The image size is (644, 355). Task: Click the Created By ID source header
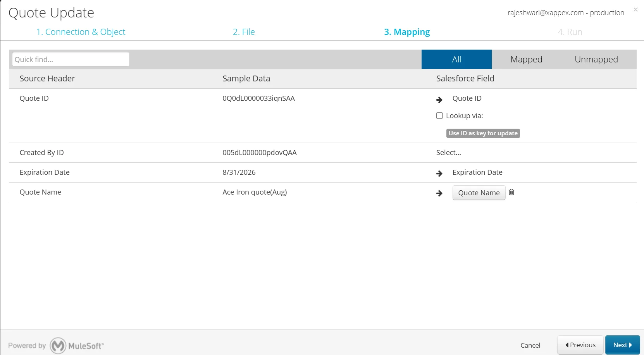pos(41,153)
